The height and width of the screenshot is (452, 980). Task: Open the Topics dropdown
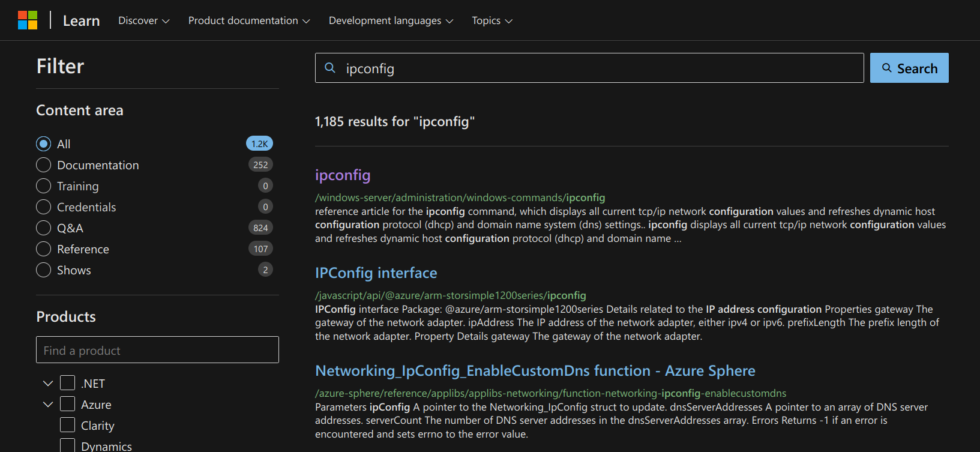click(x=492, y=21)
